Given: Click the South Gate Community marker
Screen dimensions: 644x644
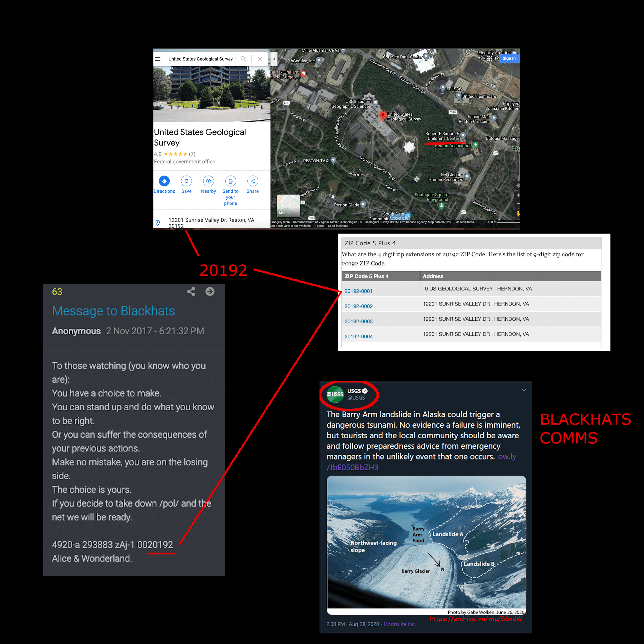Looking at the screenshot, I should 408,215.
